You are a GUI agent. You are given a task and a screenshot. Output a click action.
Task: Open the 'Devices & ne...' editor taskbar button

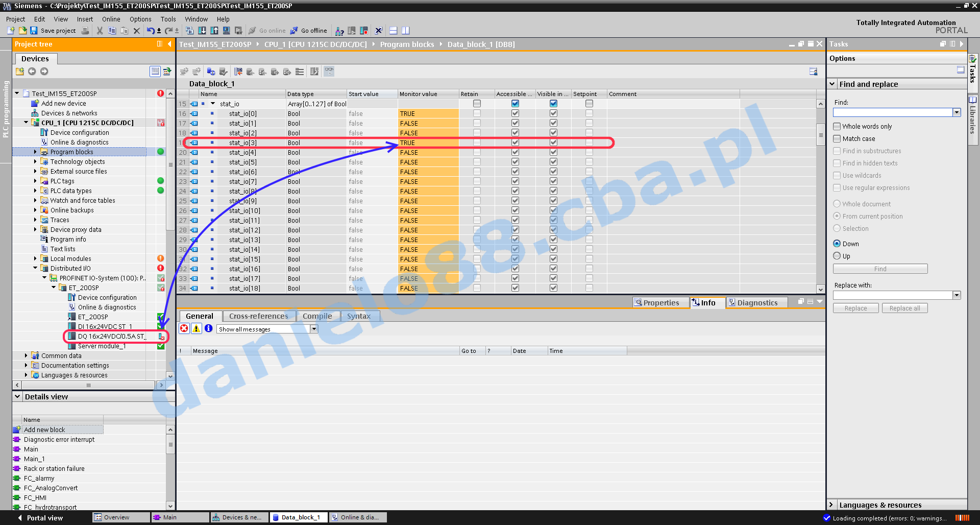point(239,517)
